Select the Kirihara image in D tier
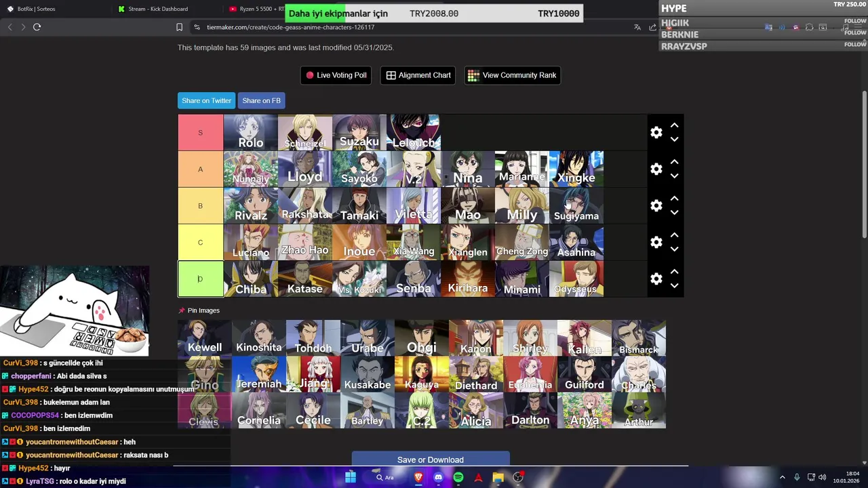Screen dimensions: 868x488 click(x=468, y=279)
